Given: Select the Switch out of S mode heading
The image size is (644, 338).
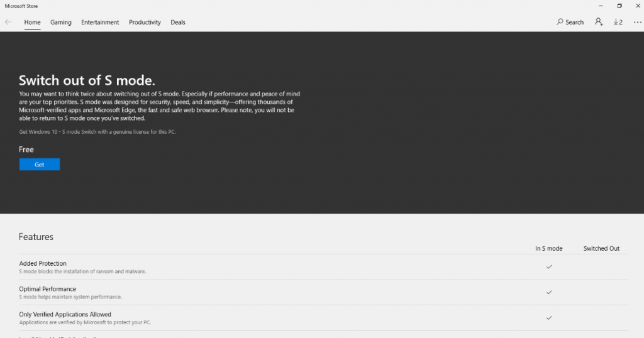Looking at the screenshot, I should [x=87, y=80].
